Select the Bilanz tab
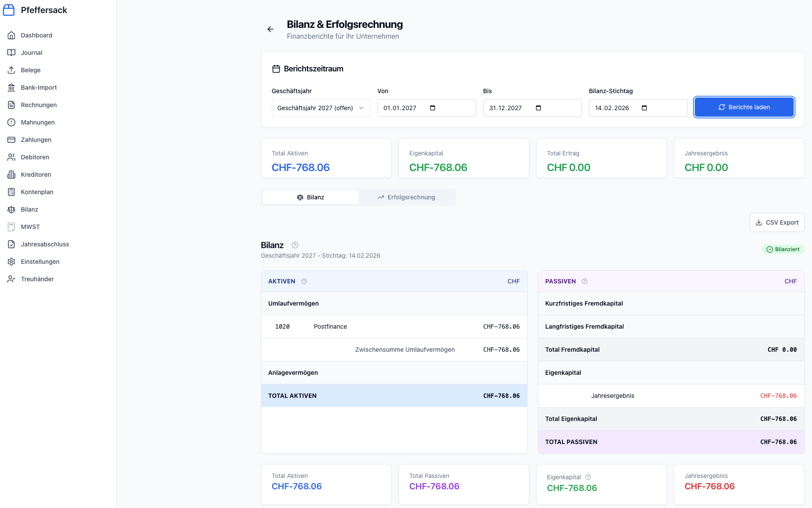The image size is (812, 508). (x=311, y=197)
